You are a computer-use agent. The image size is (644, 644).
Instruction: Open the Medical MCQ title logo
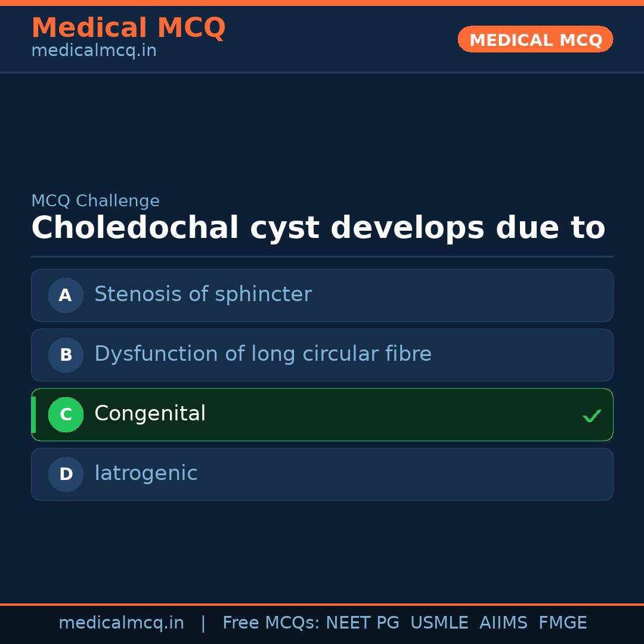tap(128, 28)
